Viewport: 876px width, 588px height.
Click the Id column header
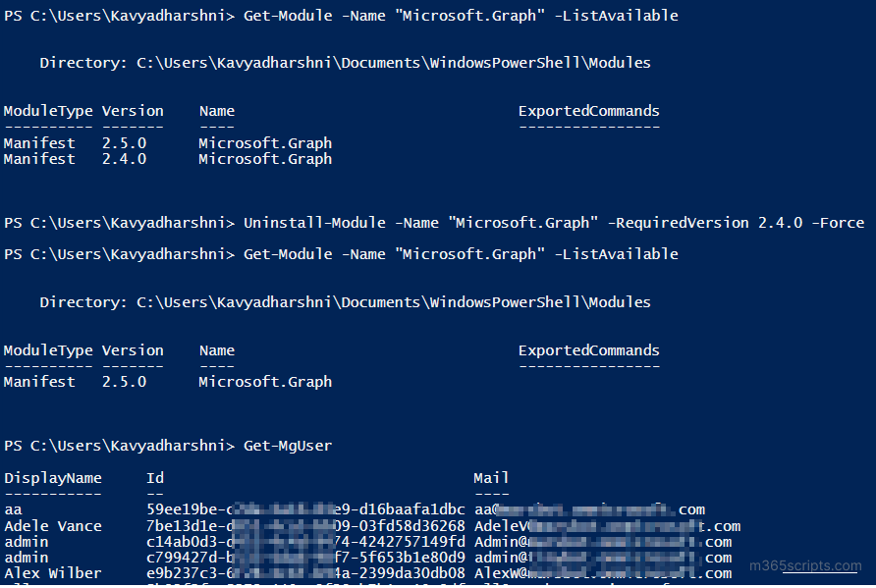click(155, 478)
